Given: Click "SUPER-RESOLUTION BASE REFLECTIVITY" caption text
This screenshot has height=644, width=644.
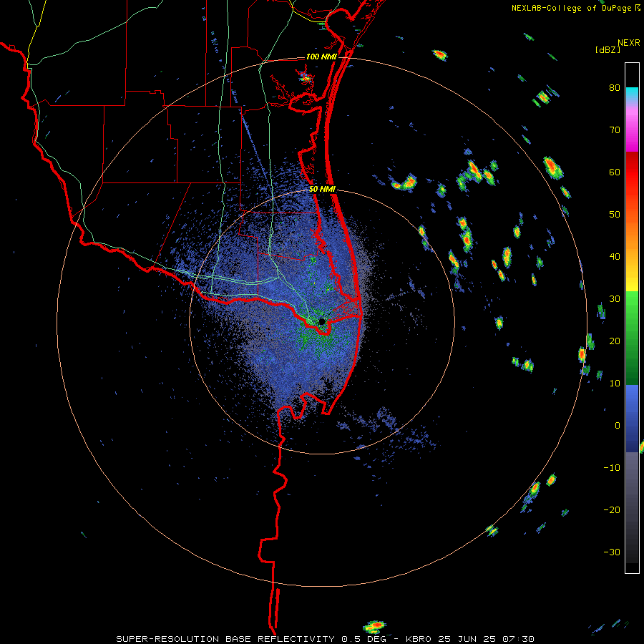Looking at the screenshot, I should [225, 639].
